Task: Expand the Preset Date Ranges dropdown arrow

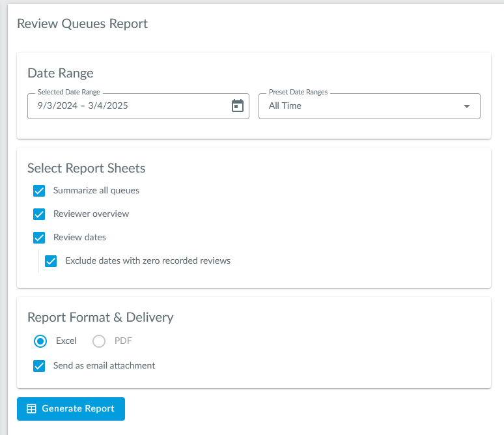Action: (466, 106)
